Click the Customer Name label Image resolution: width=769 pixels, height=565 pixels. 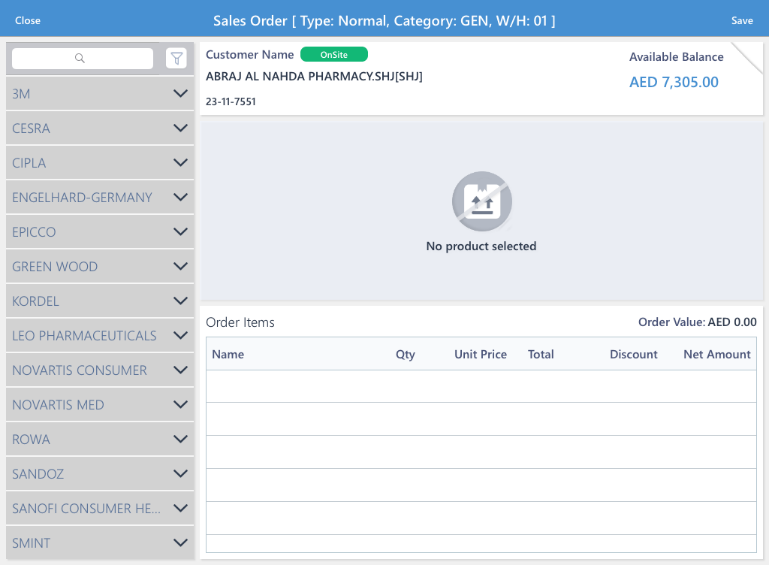250,54
